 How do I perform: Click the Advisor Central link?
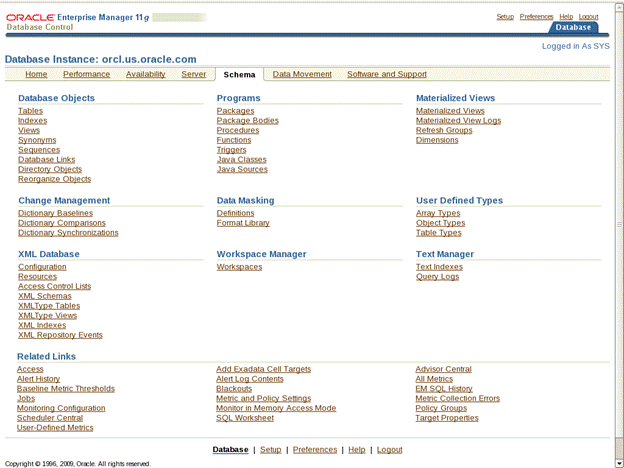[x=443, y=369]
